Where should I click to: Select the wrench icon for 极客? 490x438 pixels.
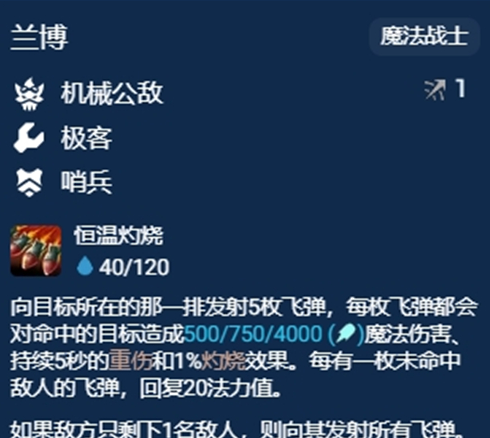pos(29,138)
